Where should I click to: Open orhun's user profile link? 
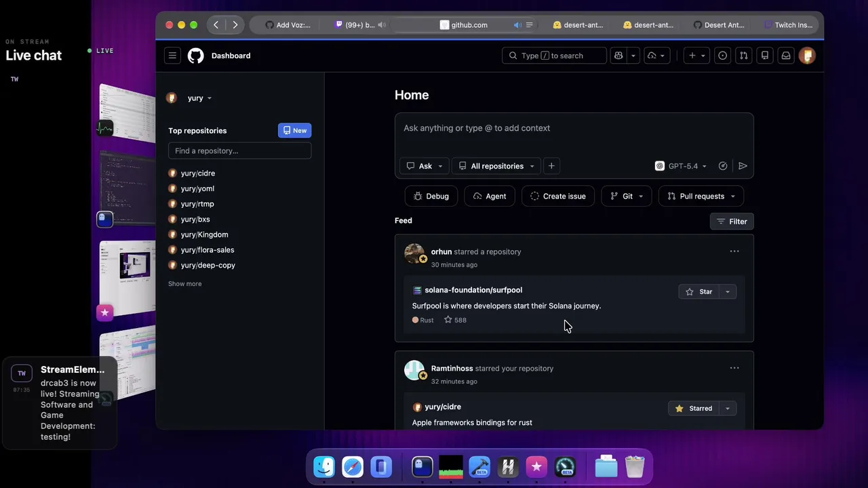[x=441, y=252]
